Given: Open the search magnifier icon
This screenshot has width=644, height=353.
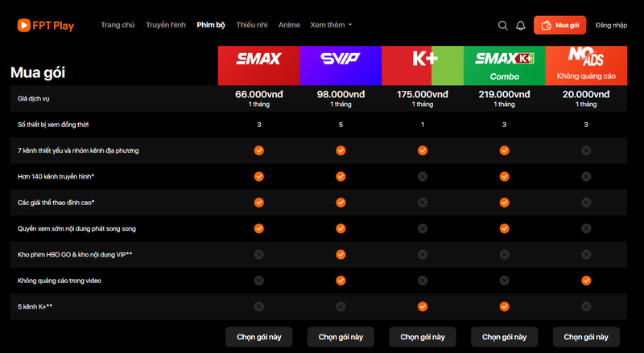Looking at the screenshot, I should tap(502, 26).
